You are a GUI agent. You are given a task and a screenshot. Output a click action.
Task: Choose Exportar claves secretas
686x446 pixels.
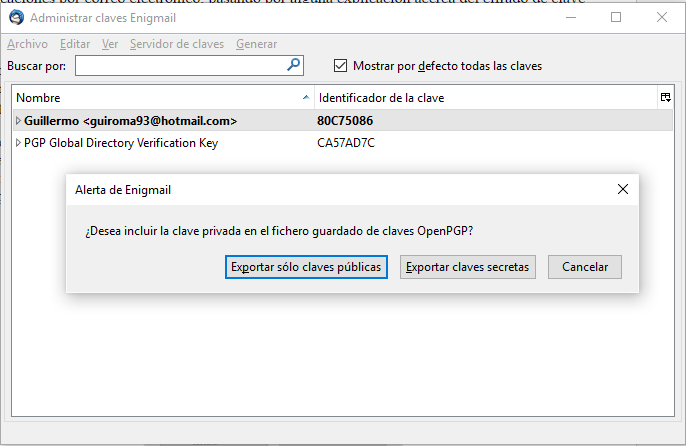click(468, 267)
